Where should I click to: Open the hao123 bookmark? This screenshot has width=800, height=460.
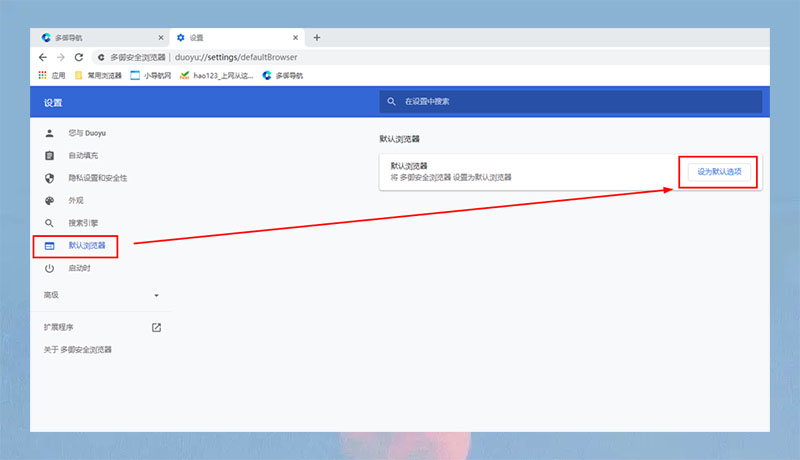tap(216, 75)
